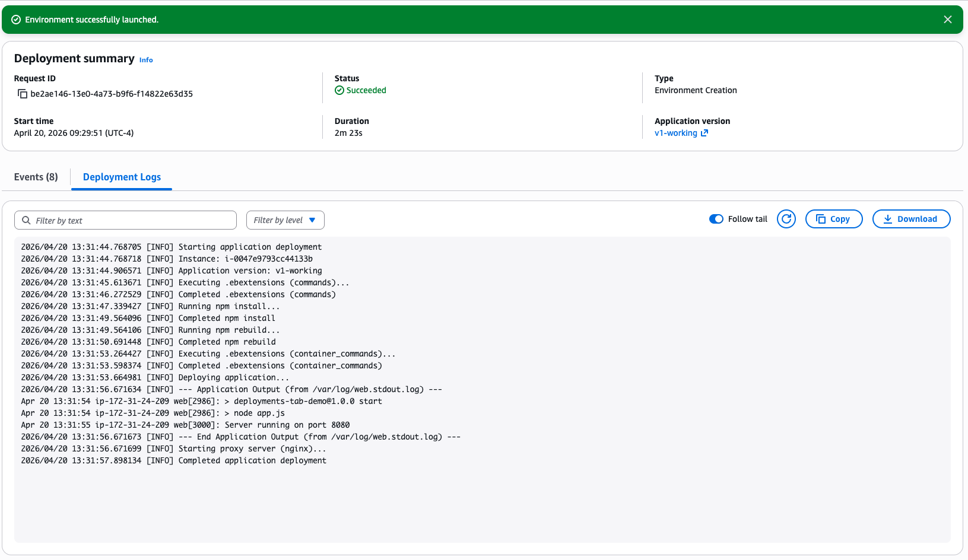Click log line 'Instance: i-0047e9793cc44133b'
Image resolution: width=968 pixels, height=560 pixels.
click(x=167, y=259)
